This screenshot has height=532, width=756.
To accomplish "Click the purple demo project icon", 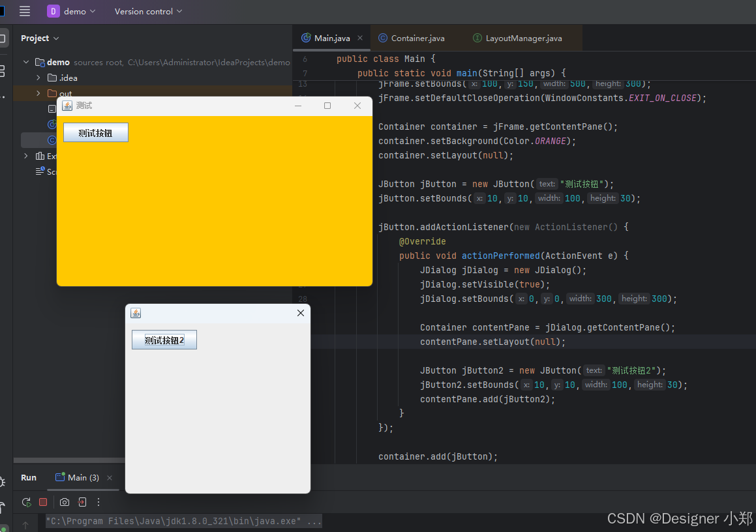I will 53,11.
